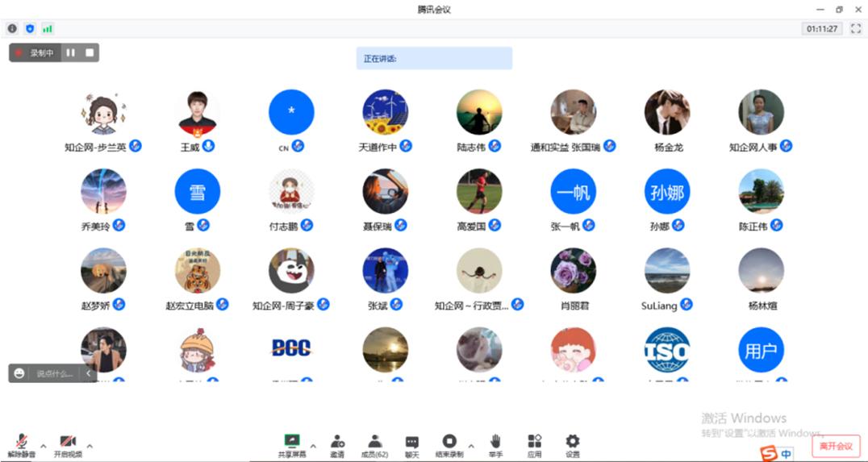Click the blue 雪 avatar
This screenshot has height=462, width=868.
pos(198,191)
